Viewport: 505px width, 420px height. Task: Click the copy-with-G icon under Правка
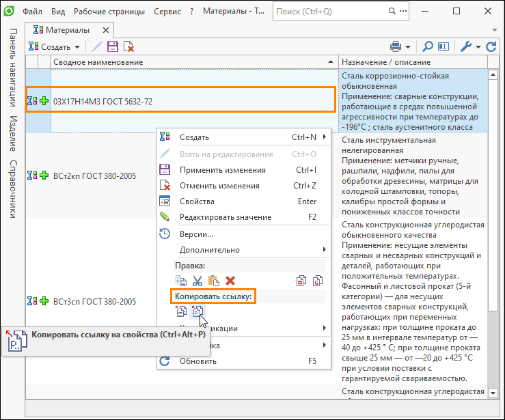click(x=318, y=281)
